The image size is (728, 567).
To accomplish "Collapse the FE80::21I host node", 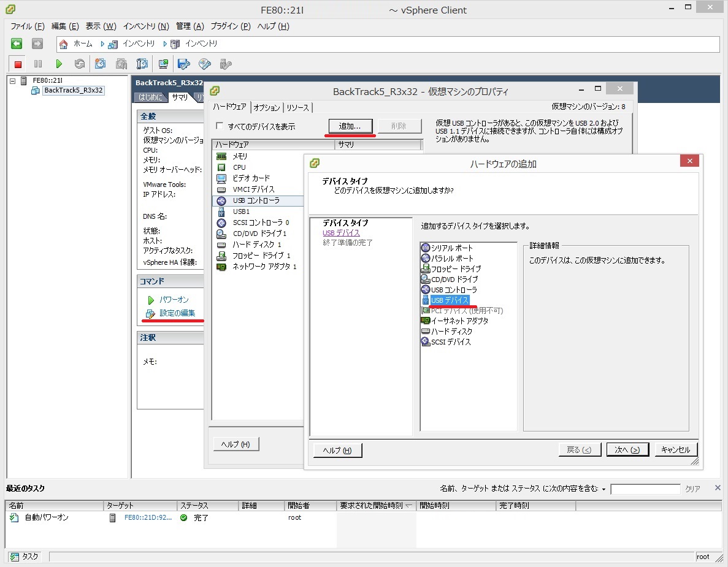I will (x=12, y=81).
